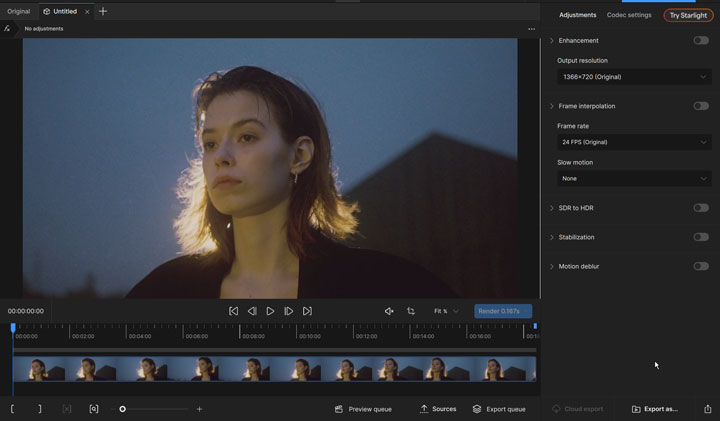Click the 00:00:00:00 timecode field

(x=26, y=311)
